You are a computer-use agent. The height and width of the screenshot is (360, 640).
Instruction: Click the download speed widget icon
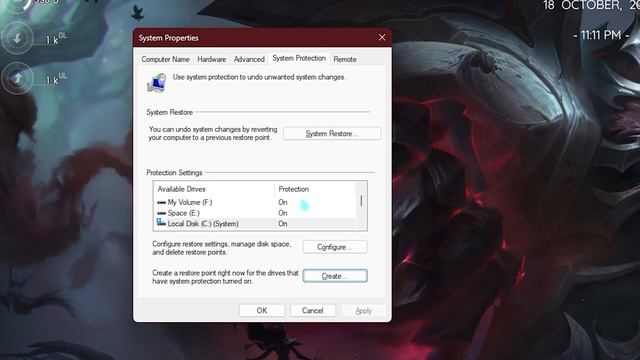tap(17, 39)
